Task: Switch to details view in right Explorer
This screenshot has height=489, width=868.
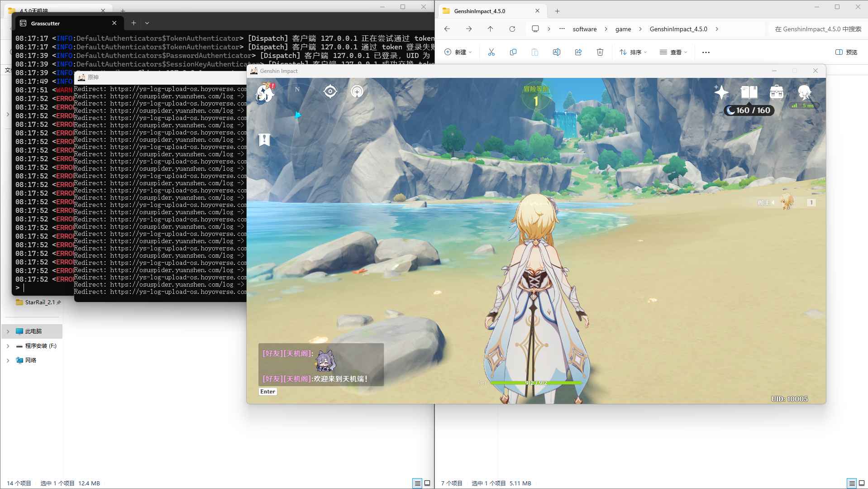Action: click(x=852, y=483)
